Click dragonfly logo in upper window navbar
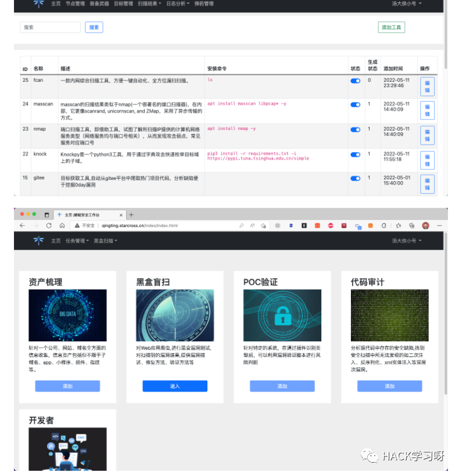Viewport: 459px width, 476px height. click(38, 3)
